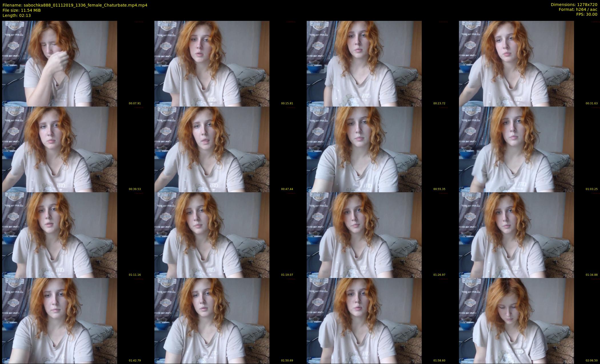Click the frame labeled 00:31.63
This screenshot has width=600, height=364.
[516, 63]
